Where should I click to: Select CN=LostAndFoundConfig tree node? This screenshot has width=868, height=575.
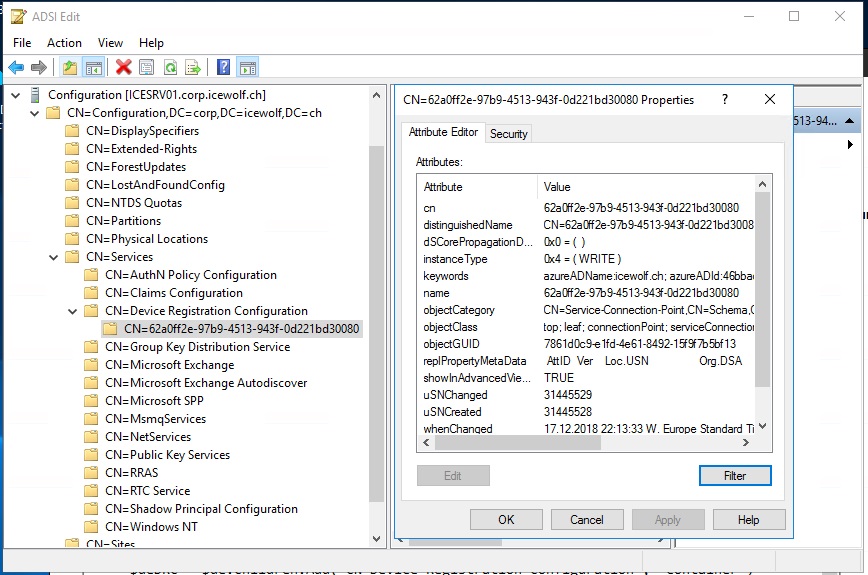(x=155, y=185)
